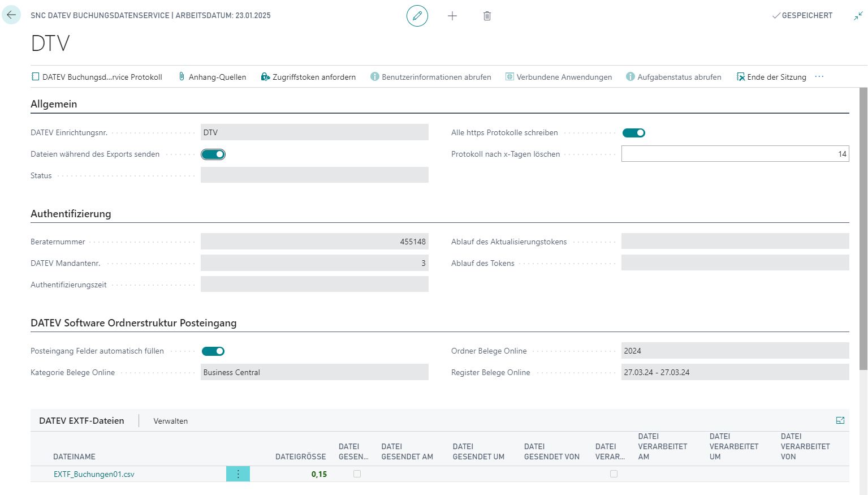Screen dimensions: 868x495
Task: Click the Protokoll nach x-Tagen löschen field
Action: [x=735, y=154]
